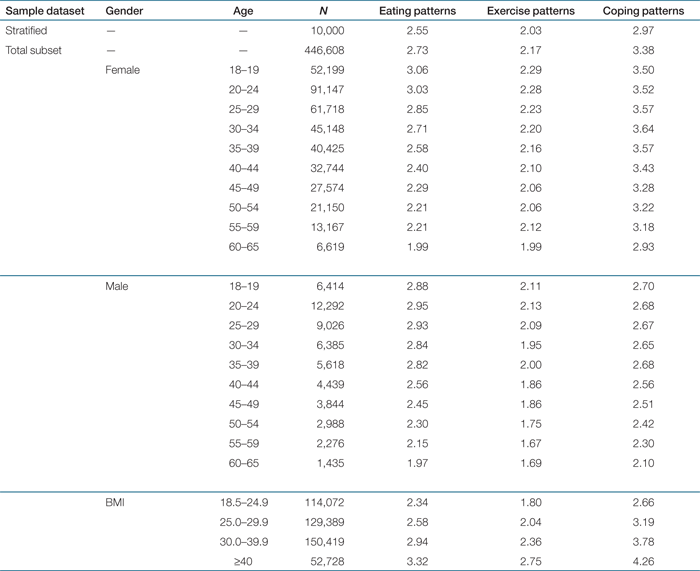The width and height of the screenshot is (700, 571).
Task: Select the N value 12,292
Action: (328, 306)
